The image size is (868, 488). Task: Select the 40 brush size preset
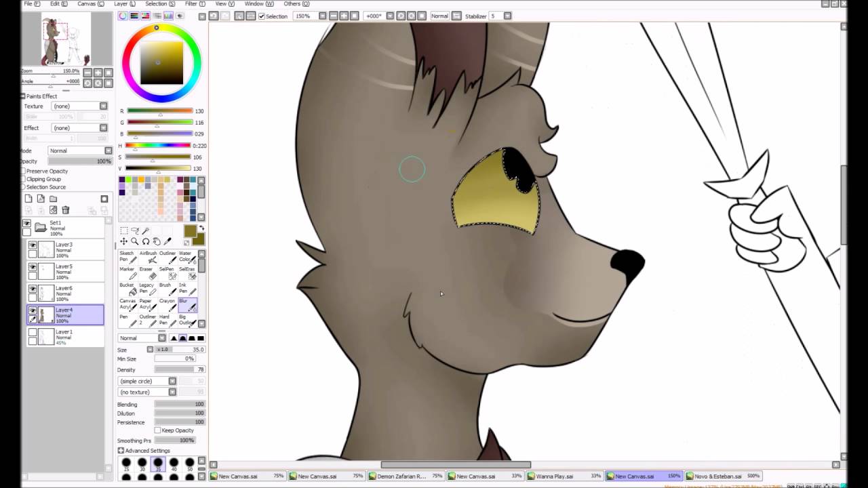[174, 464]
